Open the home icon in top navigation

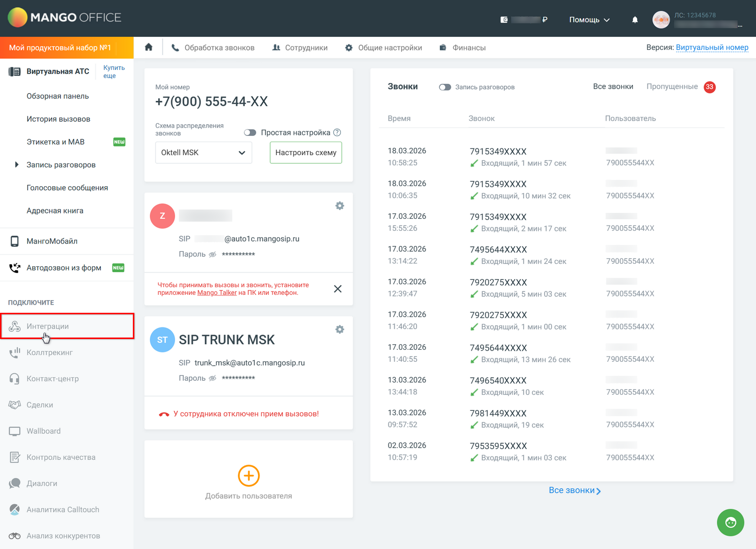tap(148, 47)
